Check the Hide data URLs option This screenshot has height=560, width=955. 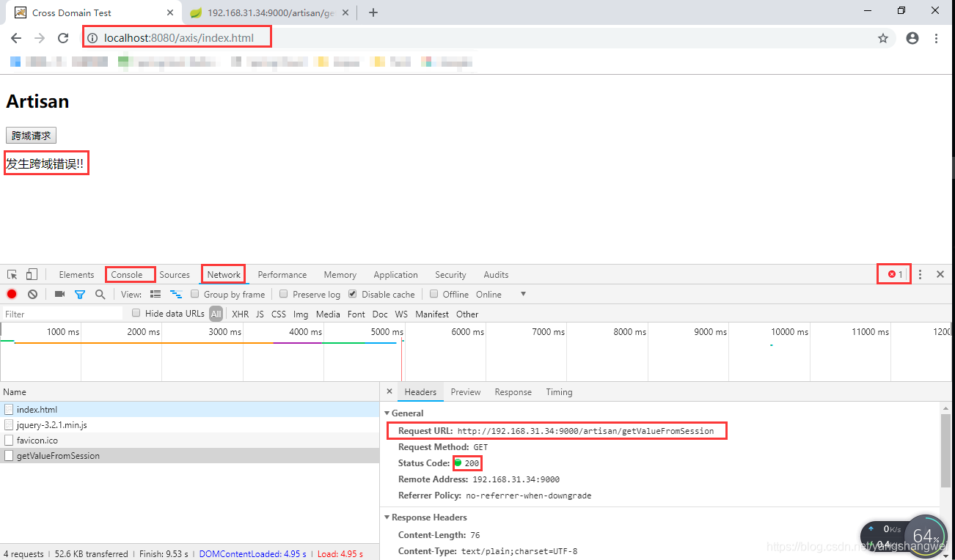136,313
